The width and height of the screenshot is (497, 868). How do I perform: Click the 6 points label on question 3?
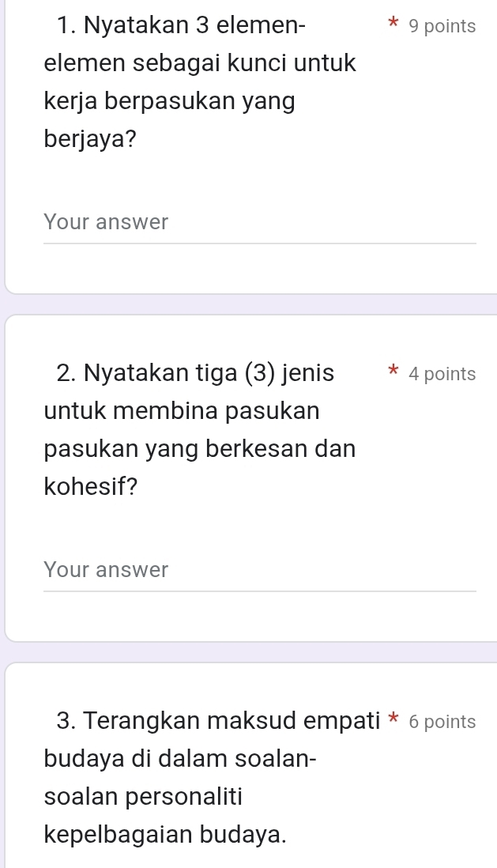(x=441, y=721)
